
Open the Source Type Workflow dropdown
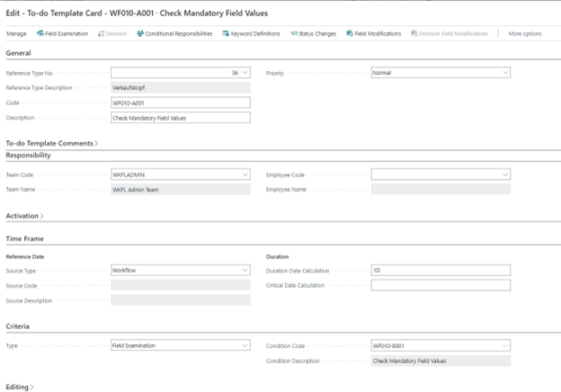point(245,270)
